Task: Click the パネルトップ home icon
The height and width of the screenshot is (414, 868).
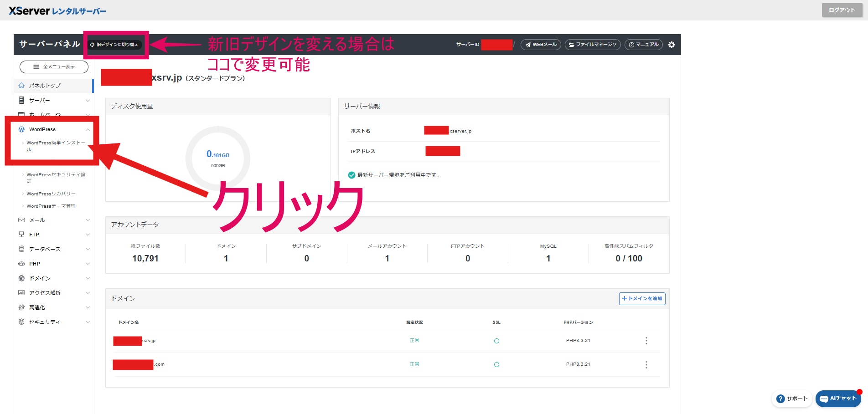Action: tap(21, 86)
